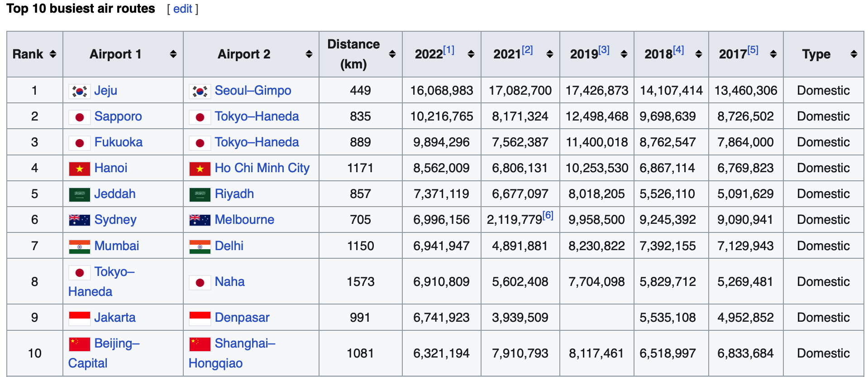
Task: Open the Naha airport link
Action: [x=229, y=281]
